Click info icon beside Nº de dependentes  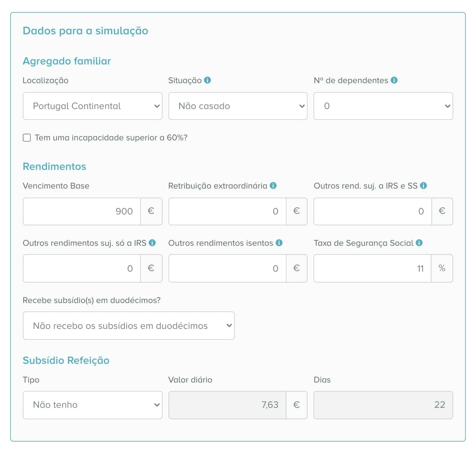pos(394,80)
